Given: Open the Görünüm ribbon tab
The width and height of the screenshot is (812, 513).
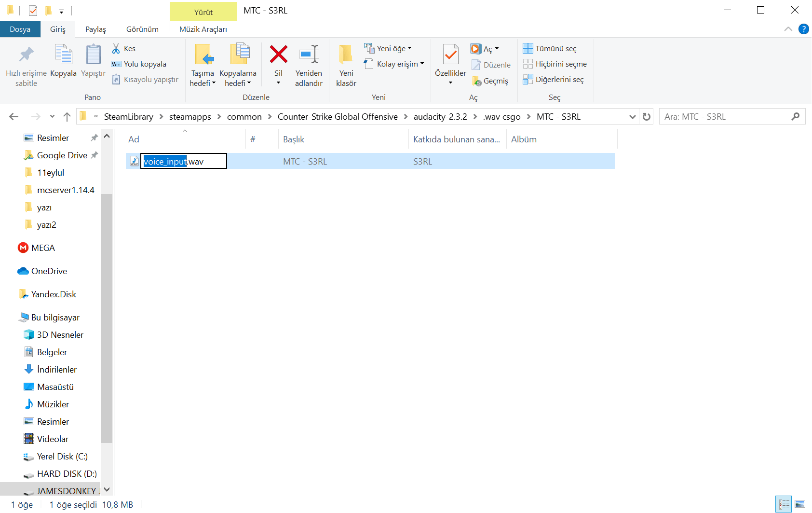Looking at the screenshot, I should 142,29.
